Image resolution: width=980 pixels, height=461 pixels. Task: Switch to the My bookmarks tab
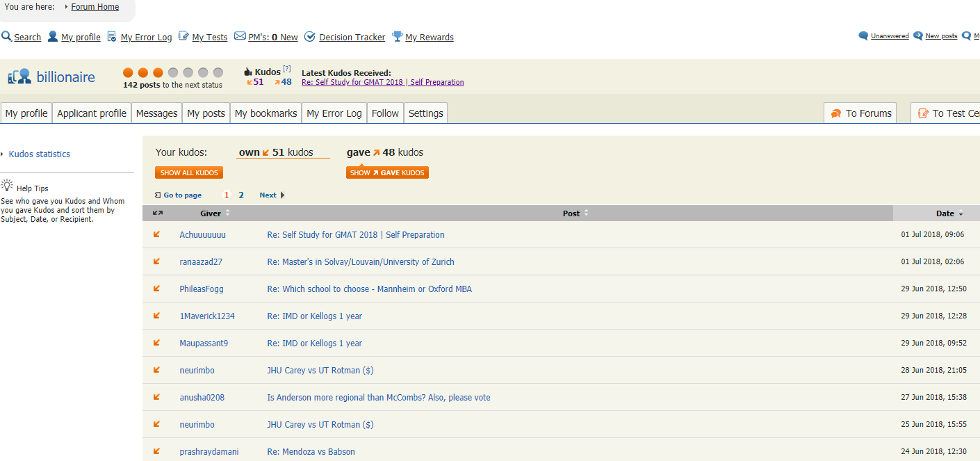(x=266, y=113)
